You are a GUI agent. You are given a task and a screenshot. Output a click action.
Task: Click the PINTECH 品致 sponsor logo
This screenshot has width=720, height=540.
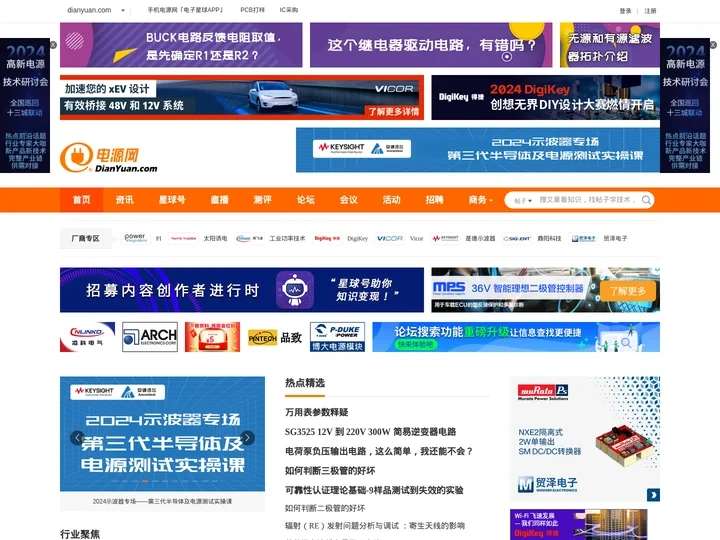pos(275,338)
